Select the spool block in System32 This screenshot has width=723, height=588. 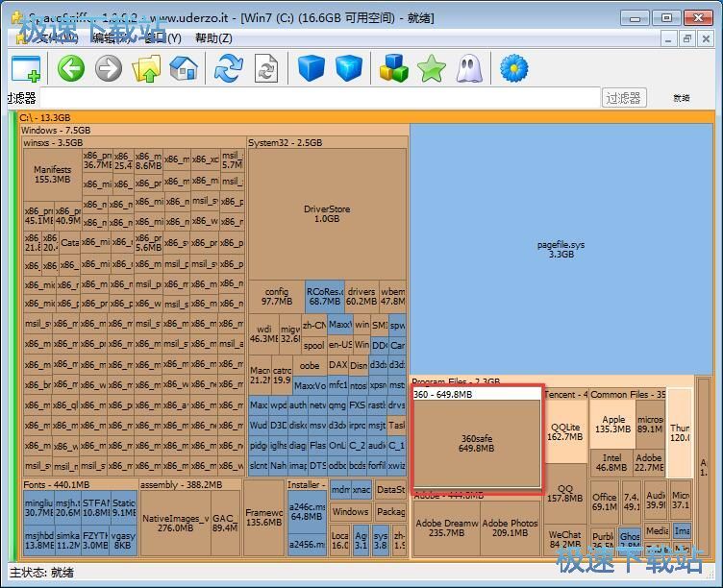tap(314, 345)
